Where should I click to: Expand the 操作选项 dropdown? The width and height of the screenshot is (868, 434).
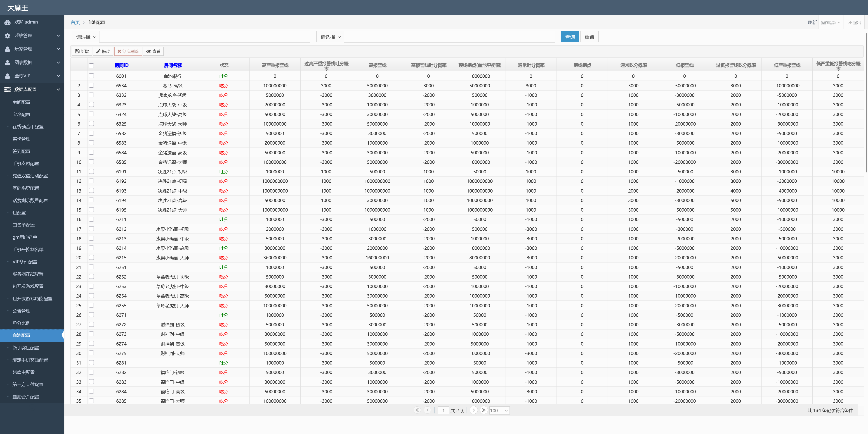pyautogui.click(x=830, y=23)
